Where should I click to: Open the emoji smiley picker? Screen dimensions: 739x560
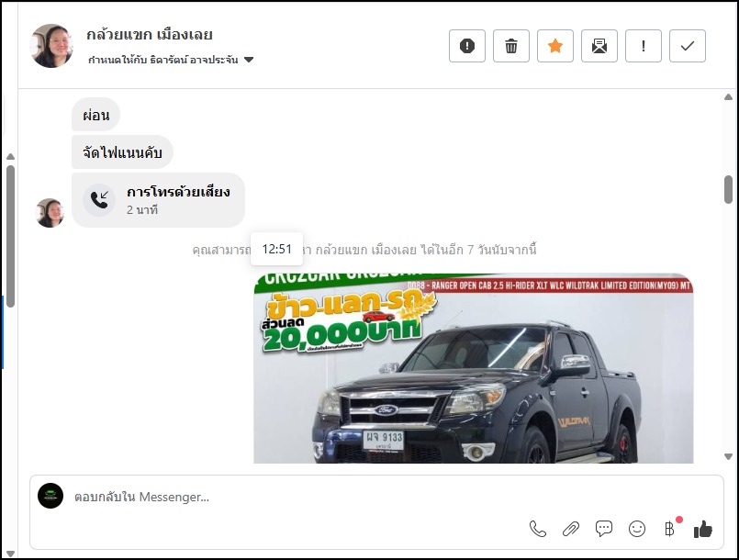[637, 529]
